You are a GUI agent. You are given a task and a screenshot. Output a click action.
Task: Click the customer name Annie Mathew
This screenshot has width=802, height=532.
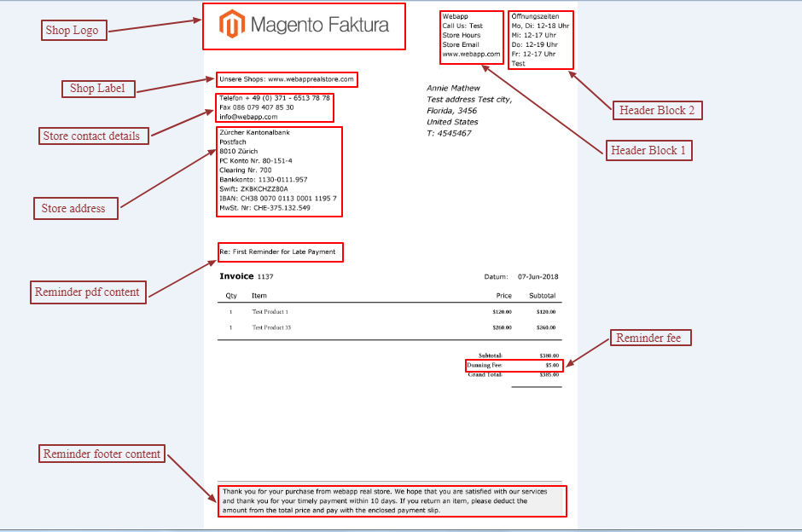click(x=453, y=88)
